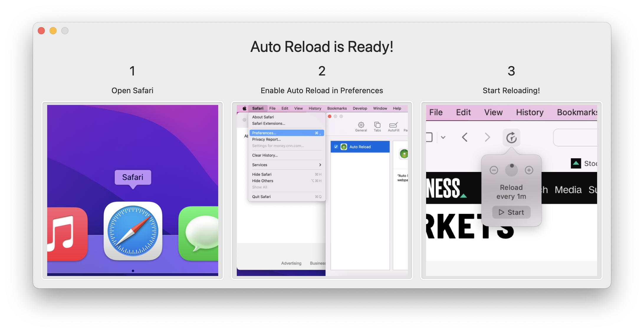644x332 pixels.
Task: Click the back navigation arrow in Safari
Action: pyautogui.click(x=465, y=137)
